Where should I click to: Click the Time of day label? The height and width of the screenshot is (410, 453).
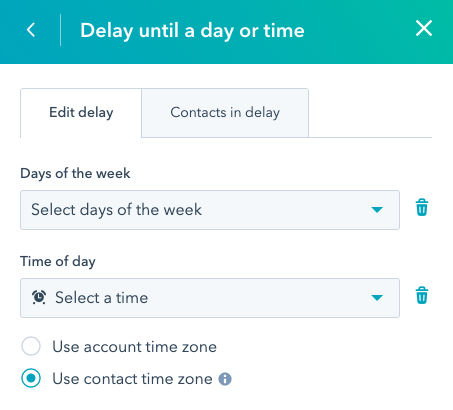pos(58,262)
